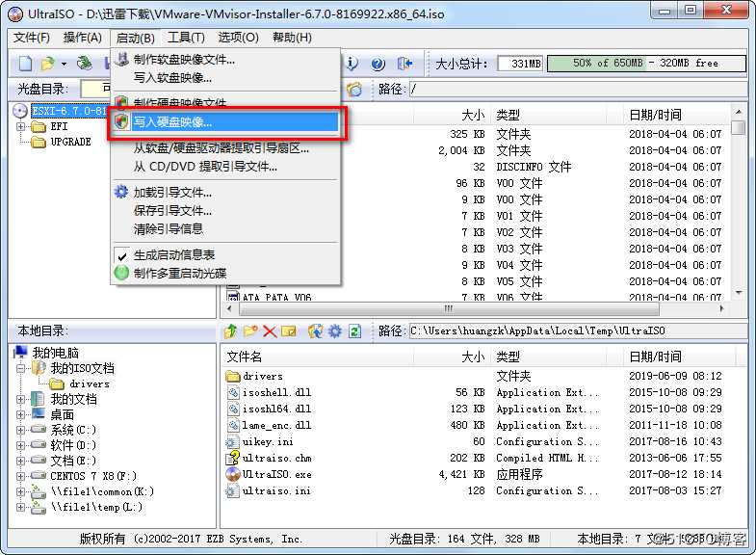Image resolution: width=756 pixels, height=555 pixels.
Task: Select 制作多重启动光碟 menu entry
Action: [x=225, y=274]
